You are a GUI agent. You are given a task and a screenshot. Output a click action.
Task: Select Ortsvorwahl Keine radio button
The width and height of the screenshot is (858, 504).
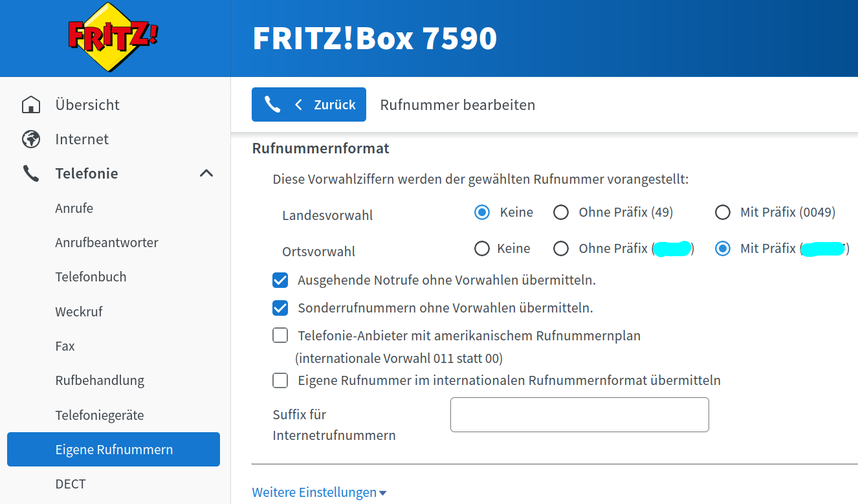482,248
